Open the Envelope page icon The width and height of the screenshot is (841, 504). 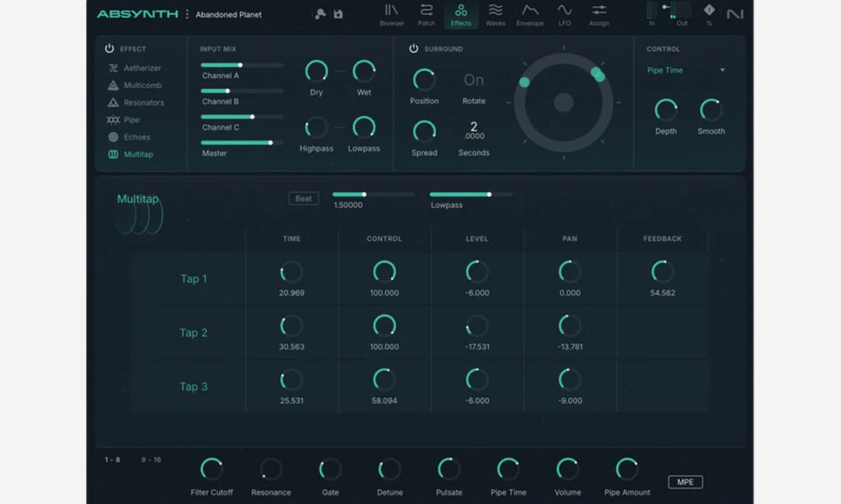530,15
